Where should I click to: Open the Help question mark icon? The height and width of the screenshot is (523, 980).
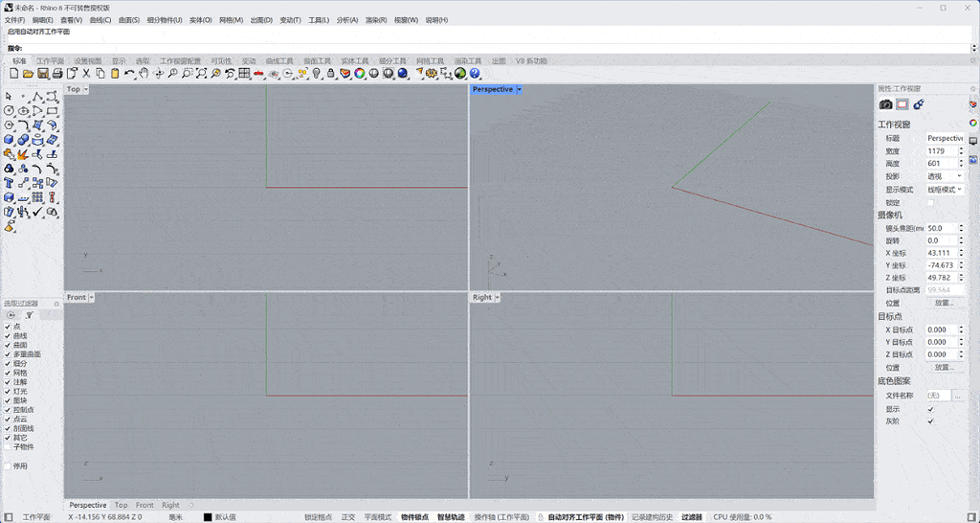pyautogui.click(x=475, y=74)
